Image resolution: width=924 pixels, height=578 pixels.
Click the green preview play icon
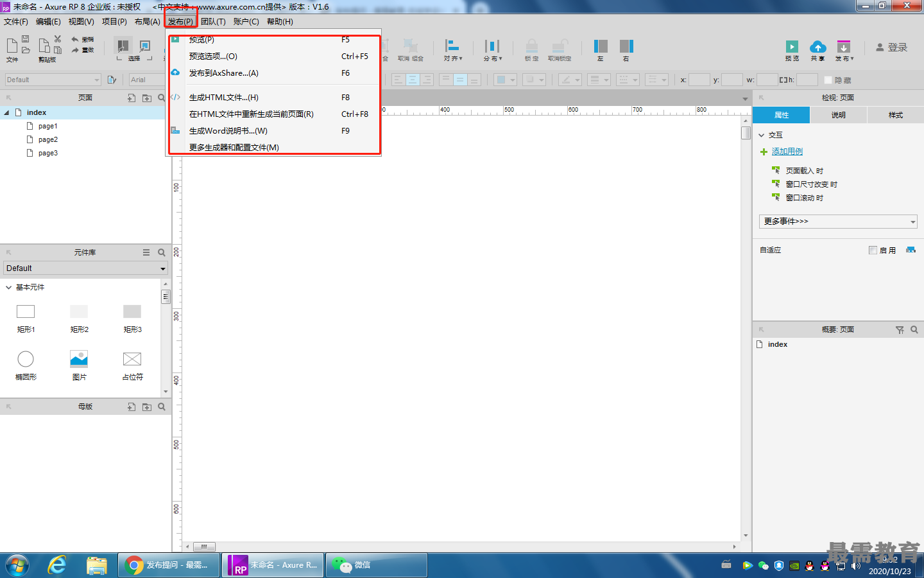(792, 46)
